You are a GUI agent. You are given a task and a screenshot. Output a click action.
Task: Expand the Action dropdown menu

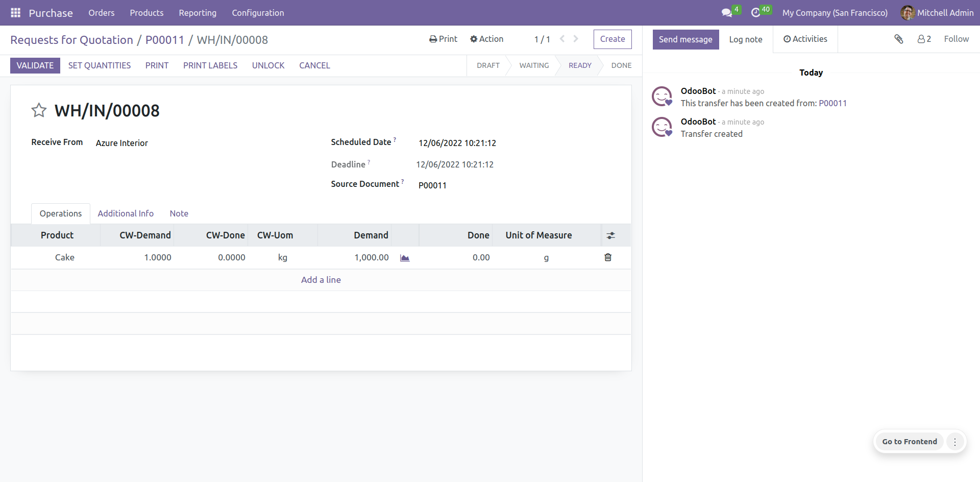coord(486,39)
